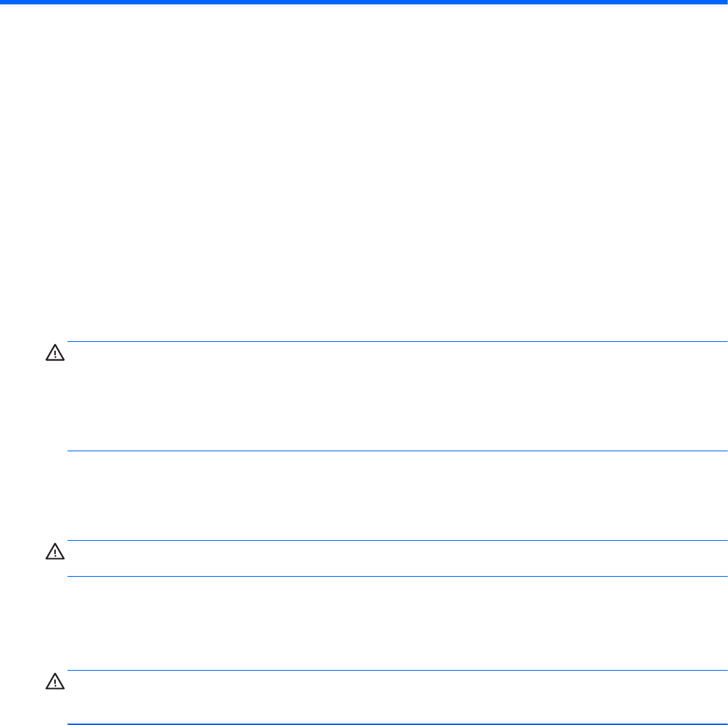Viewport: 728px width, 725px height.
Task: Select the middle warning triangle icon
Action: pyautogui.click(x=55, y=551)
